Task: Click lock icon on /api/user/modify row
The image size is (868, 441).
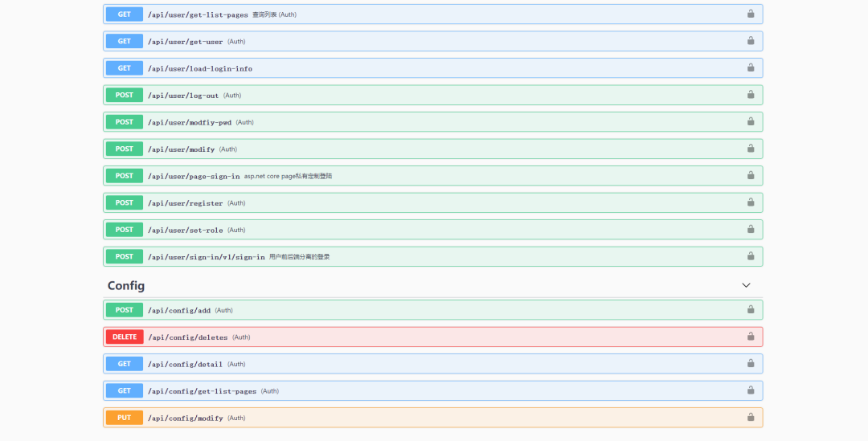Action: [751, 149]
